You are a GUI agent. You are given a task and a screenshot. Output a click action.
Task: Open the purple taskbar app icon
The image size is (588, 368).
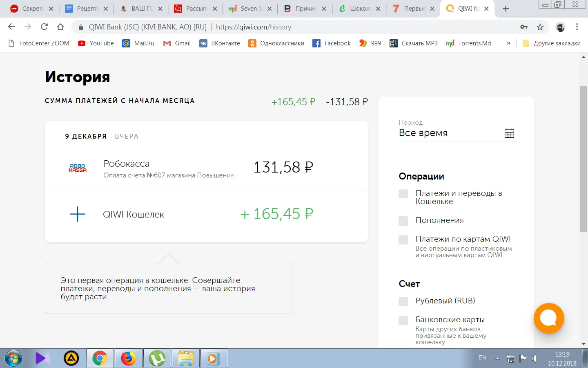[x=42, y=359]
